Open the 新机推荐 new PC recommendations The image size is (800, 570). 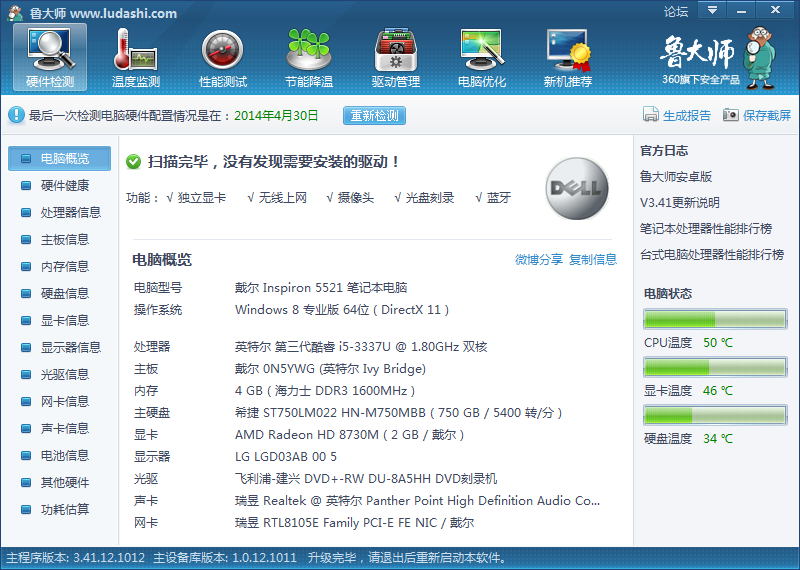click(568, 57)
